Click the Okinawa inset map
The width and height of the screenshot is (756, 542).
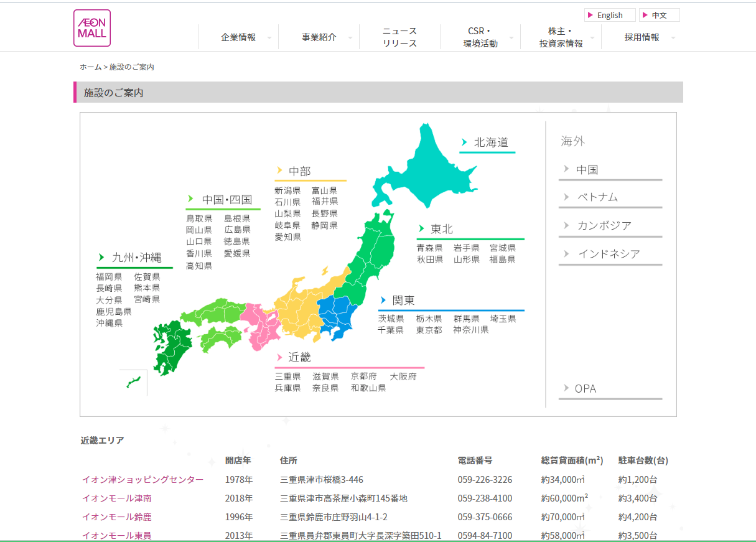tap(134, 382)
